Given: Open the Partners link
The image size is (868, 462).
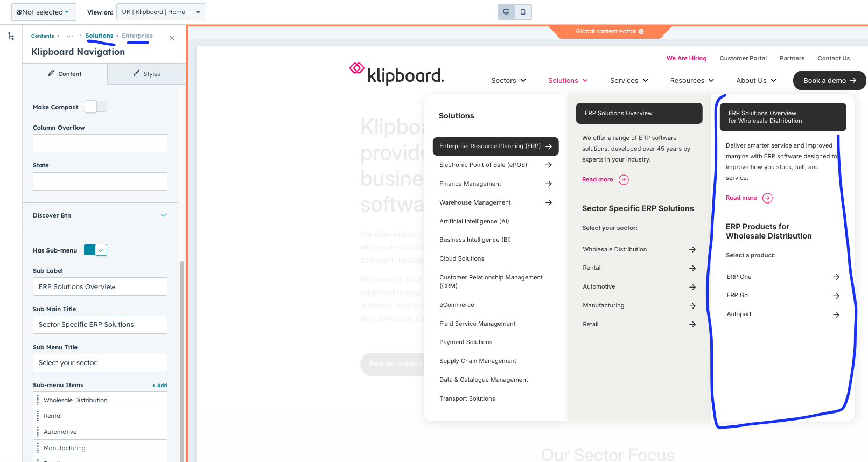Looking at the screenshot, I should [792, 58].
